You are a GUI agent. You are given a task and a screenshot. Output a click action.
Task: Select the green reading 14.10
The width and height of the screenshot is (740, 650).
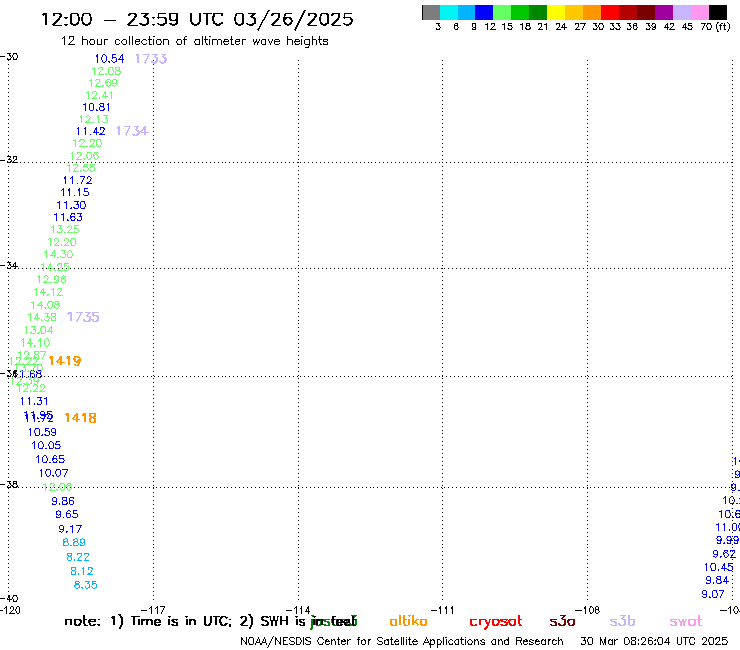(x=35, y=343)
